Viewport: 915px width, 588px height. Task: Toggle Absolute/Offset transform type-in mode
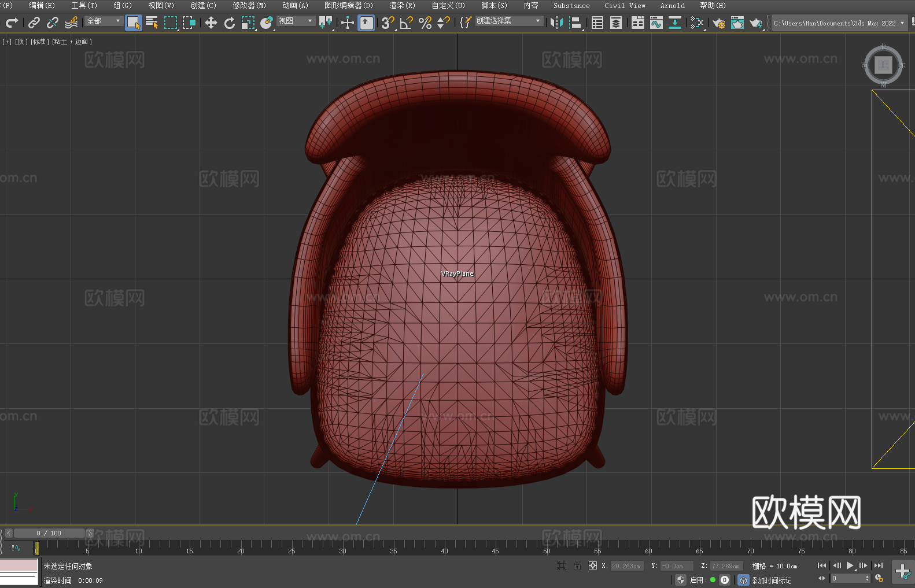[x=593, y=565]
